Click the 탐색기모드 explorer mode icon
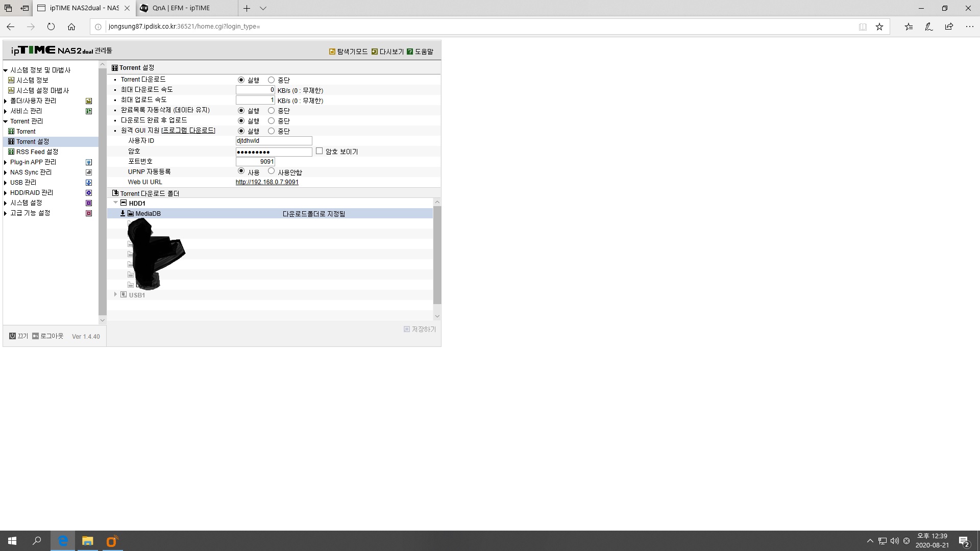This screenshot has height=551, width=980. [332, 52]
